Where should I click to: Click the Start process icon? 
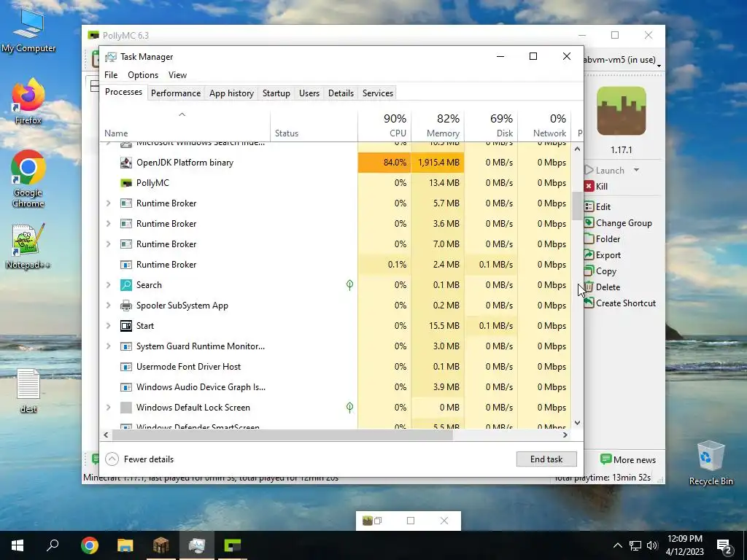click(x=125, y=326)
